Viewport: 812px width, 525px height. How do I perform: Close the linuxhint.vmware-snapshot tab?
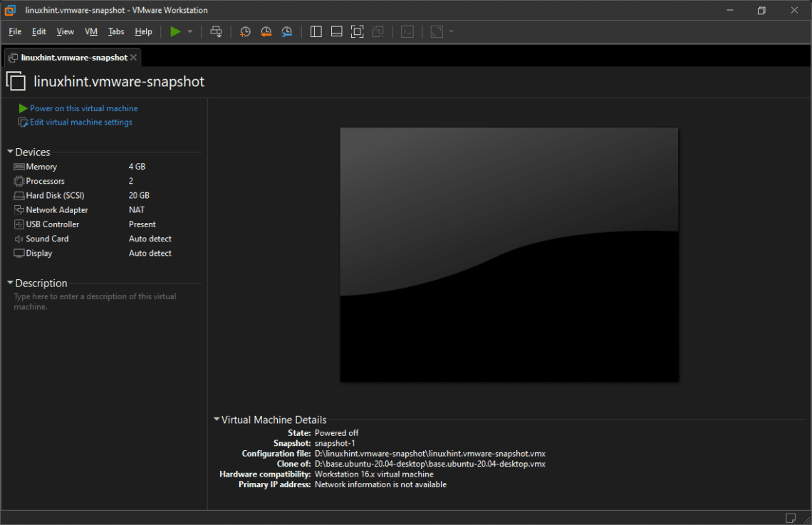tap(133, 57)
